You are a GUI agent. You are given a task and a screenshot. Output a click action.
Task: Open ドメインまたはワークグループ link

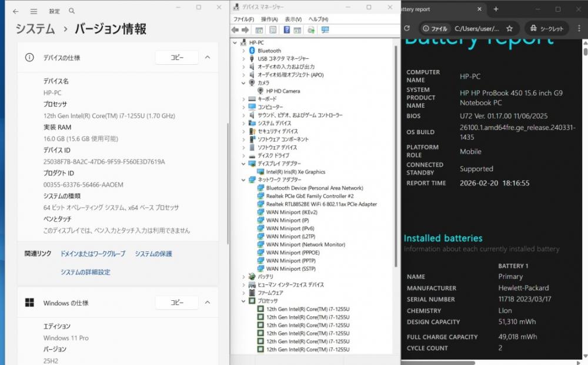coord(93,254)
